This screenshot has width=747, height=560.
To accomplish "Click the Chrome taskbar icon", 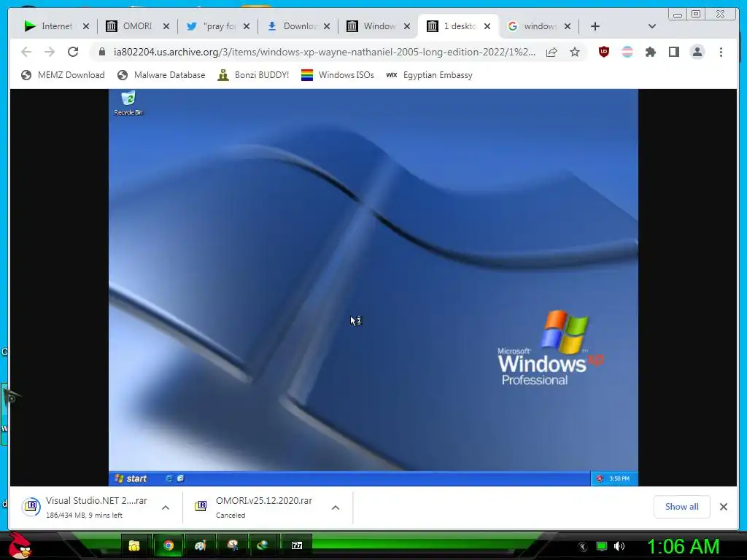I will click(169, 545).
